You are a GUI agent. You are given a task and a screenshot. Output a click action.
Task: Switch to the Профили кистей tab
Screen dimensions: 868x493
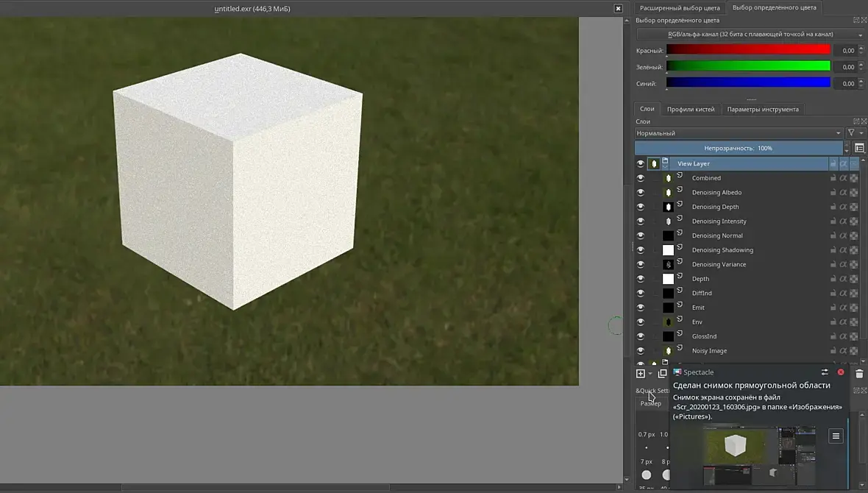coord(690,110)
